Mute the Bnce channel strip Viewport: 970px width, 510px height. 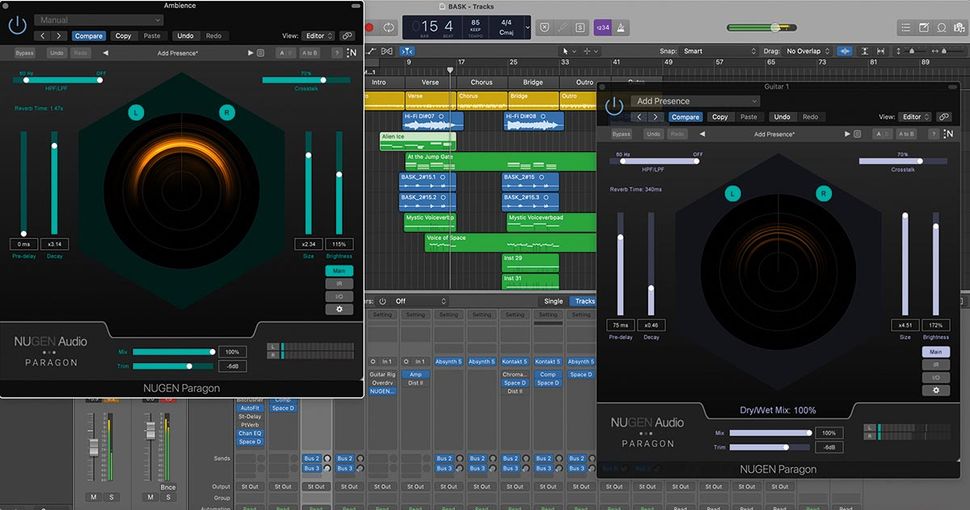tap(149, 497)
